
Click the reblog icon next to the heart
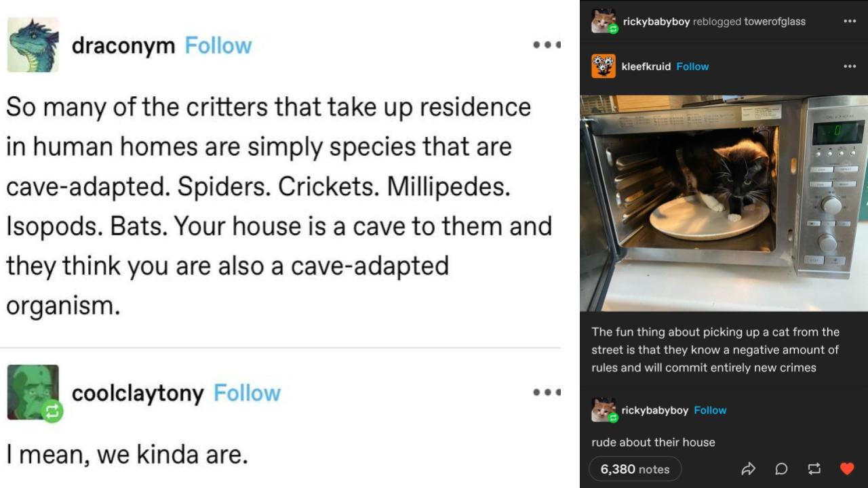pos(813,468)
